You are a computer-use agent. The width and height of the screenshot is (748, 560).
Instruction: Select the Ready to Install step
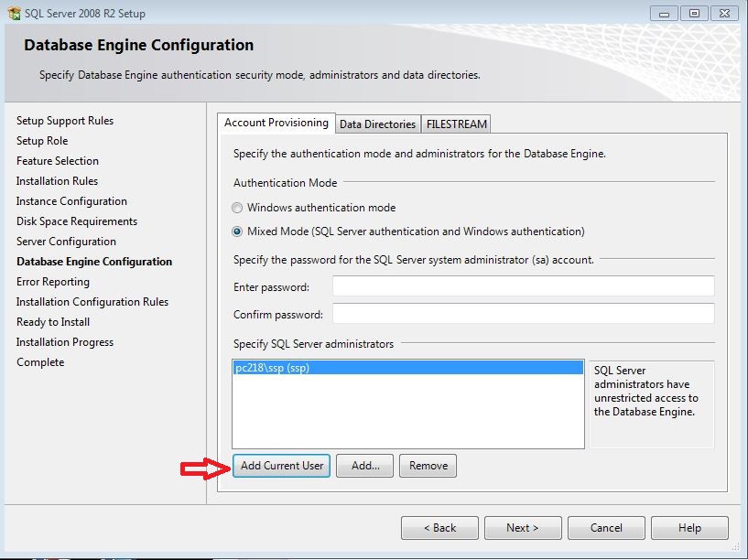click(52, 321)
